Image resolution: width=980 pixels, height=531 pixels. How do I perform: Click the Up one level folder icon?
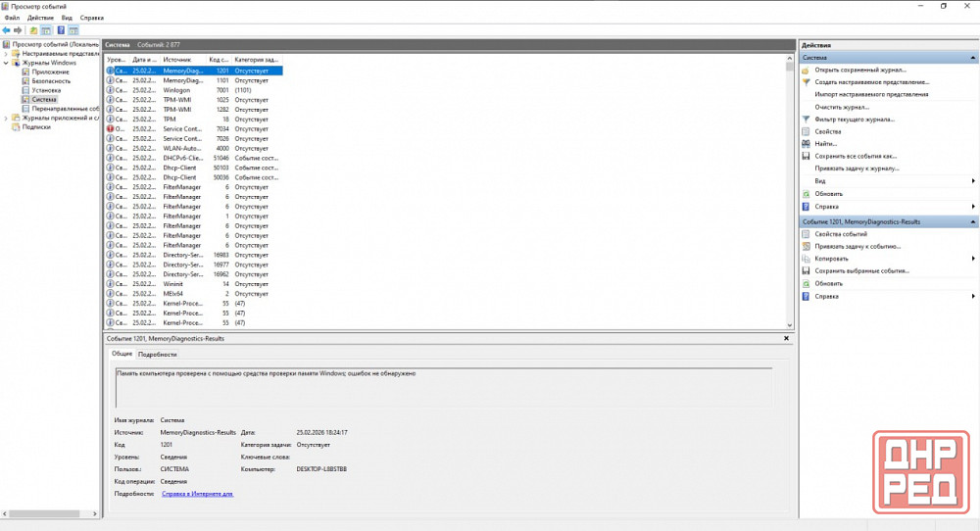[x=33, y=30]
